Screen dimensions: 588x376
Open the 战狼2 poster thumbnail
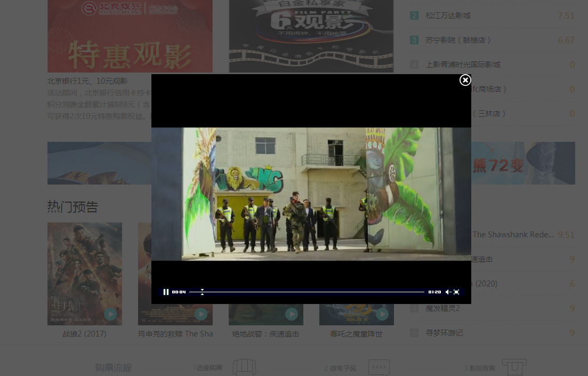coord(84,274)
